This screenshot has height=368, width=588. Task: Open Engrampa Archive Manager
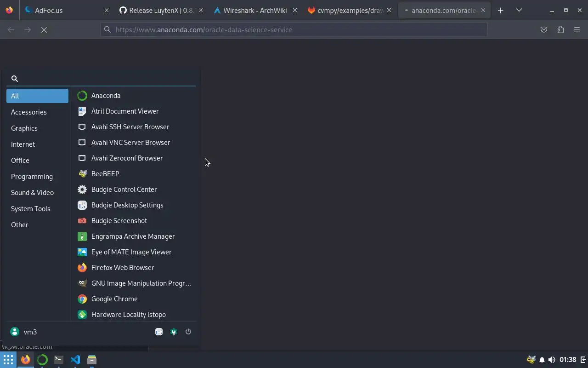tap(134, 236)
